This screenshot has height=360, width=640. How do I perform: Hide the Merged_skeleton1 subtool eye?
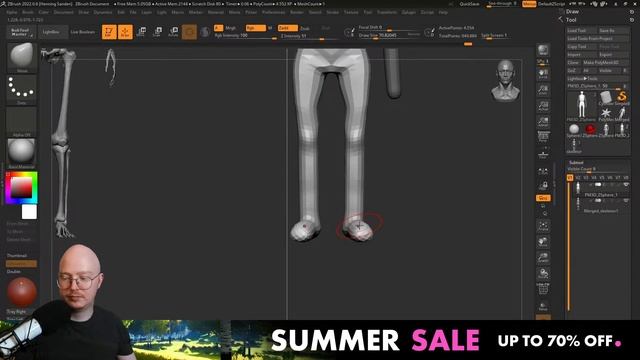pyautogui.click(x=626, y=201)
